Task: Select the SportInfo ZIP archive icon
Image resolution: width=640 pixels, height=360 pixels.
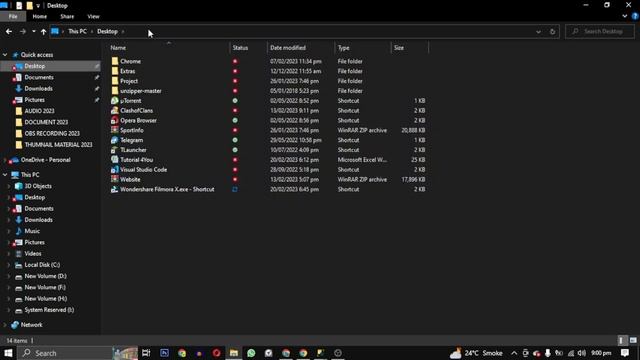Action: pos(115,130)
